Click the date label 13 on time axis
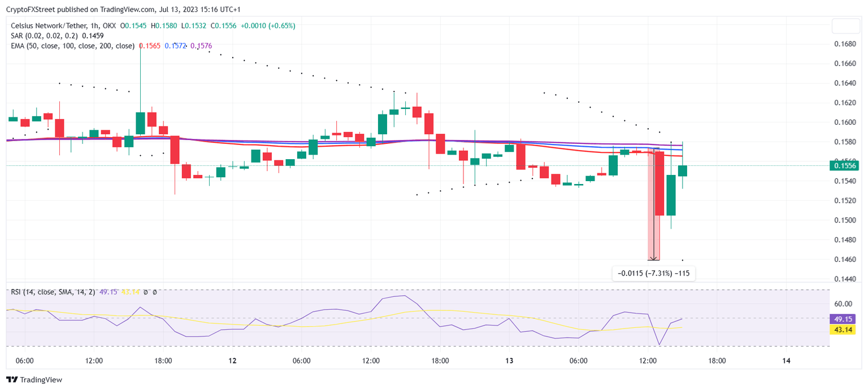This screenshot has height=390, width=868. [x=509, y=361]
